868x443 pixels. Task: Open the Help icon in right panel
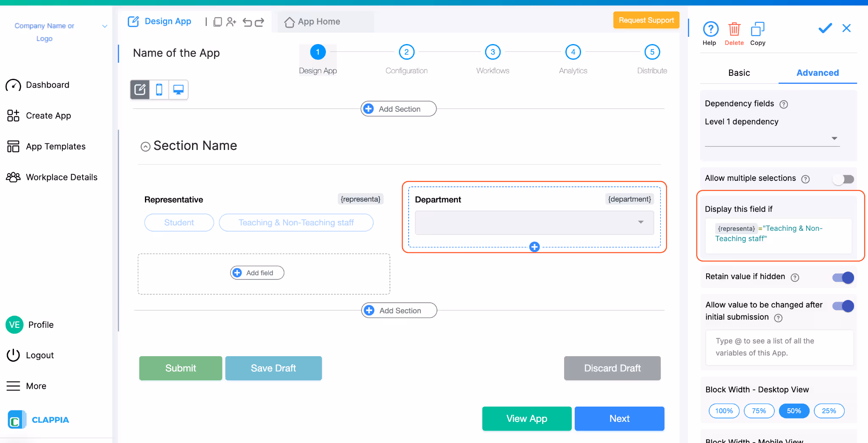click(x=710, y=29)
